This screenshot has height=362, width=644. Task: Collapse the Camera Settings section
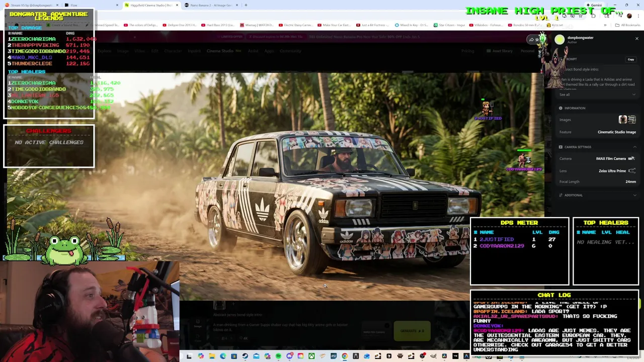pyautogui.click(x=634, y=147)
